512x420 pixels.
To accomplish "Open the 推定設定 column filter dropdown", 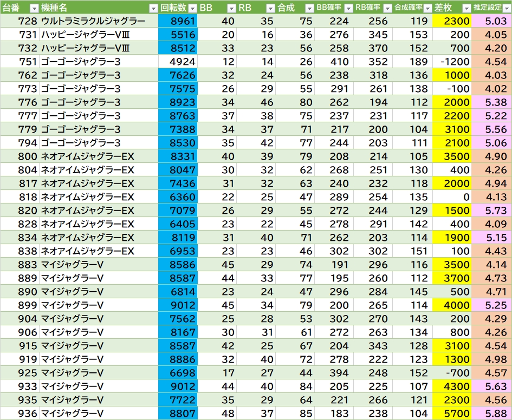I will point(506,8).
